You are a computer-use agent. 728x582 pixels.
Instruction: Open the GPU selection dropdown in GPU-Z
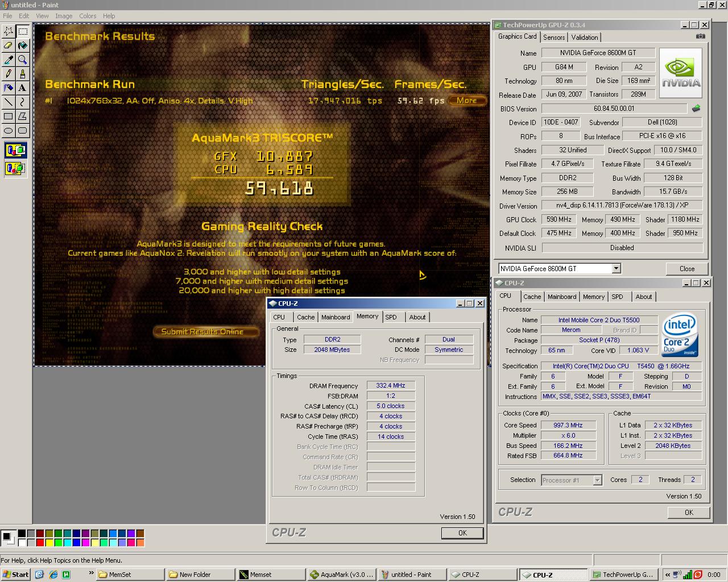pyautogui.click(x=616, y=268)
